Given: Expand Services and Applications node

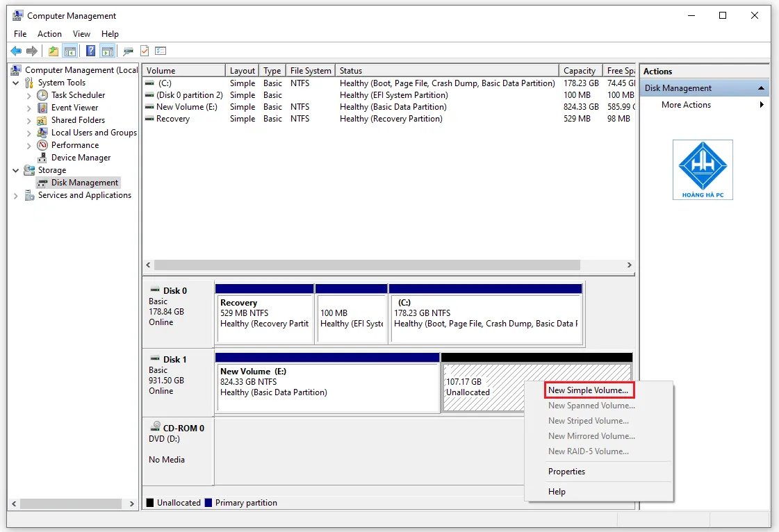Looking at the screenshot, I should (x=15, y=196).
